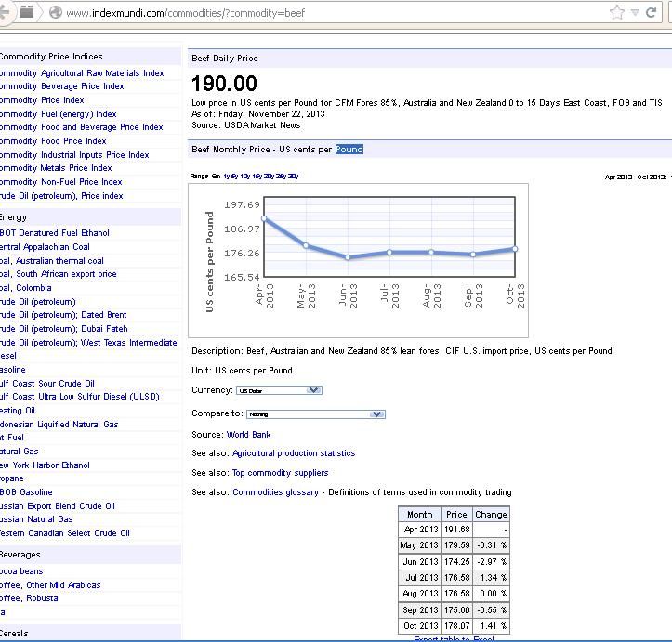Select the 25y chart range
Screen dimensions: 672x642
tap(281, 176)
